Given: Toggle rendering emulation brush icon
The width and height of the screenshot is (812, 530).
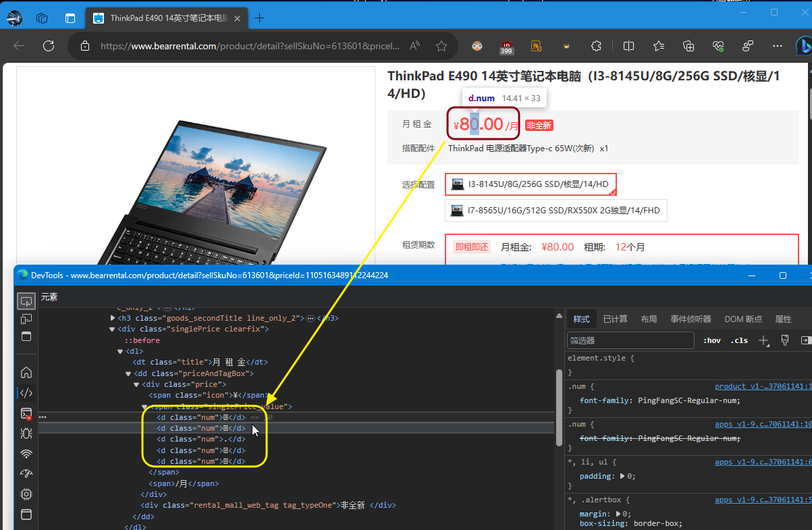Looking at the screenshot, I should [785, 340].
